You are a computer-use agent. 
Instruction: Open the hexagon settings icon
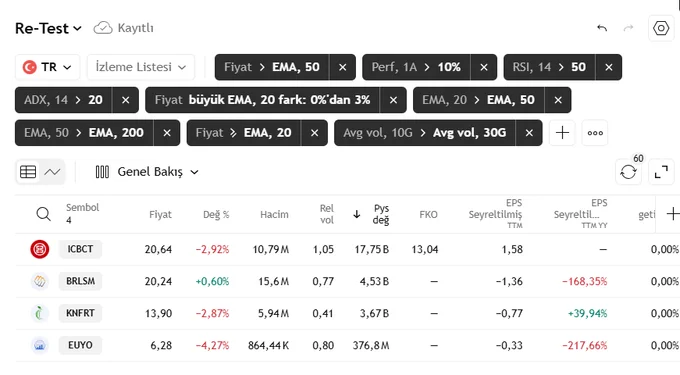(x=661, y=28)
